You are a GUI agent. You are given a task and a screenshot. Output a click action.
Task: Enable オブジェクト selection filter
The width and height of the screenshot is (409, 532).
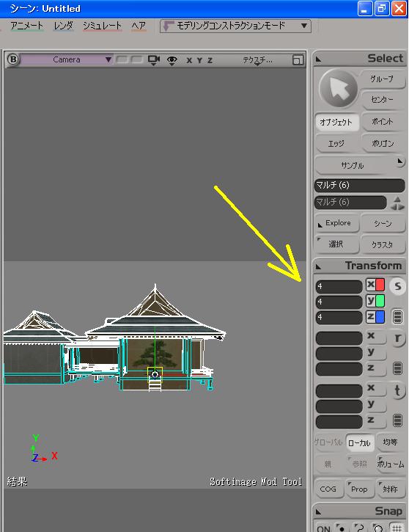[x=336, y=122]
